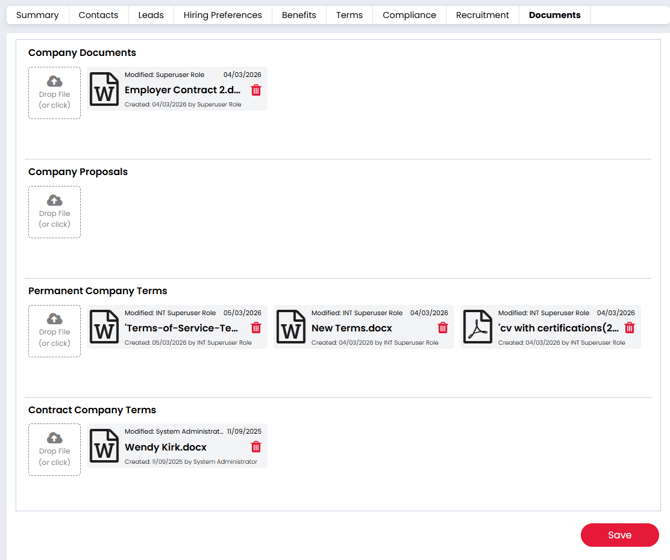Screen dimensions: 670x560
Task: Switch to the Summary tab
Action: (x=37, y=15)
